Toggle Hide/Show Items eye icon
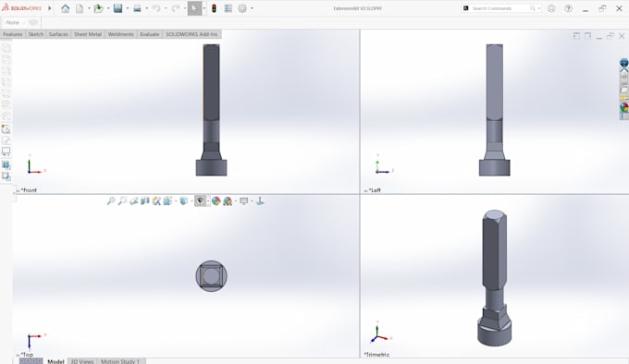This screenshot has width=629, height=364. click(200, 201)
